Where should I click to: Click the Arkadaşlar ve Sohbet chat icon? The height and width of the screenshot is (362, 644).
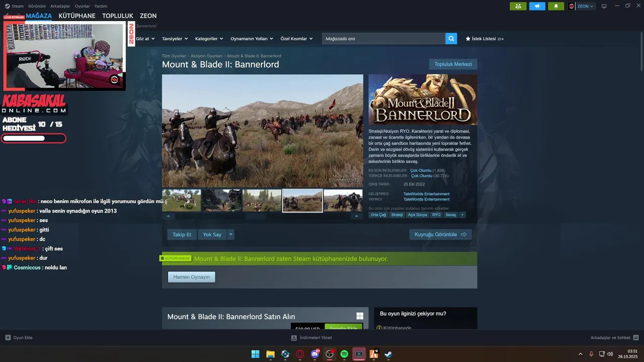coord(636,337)
